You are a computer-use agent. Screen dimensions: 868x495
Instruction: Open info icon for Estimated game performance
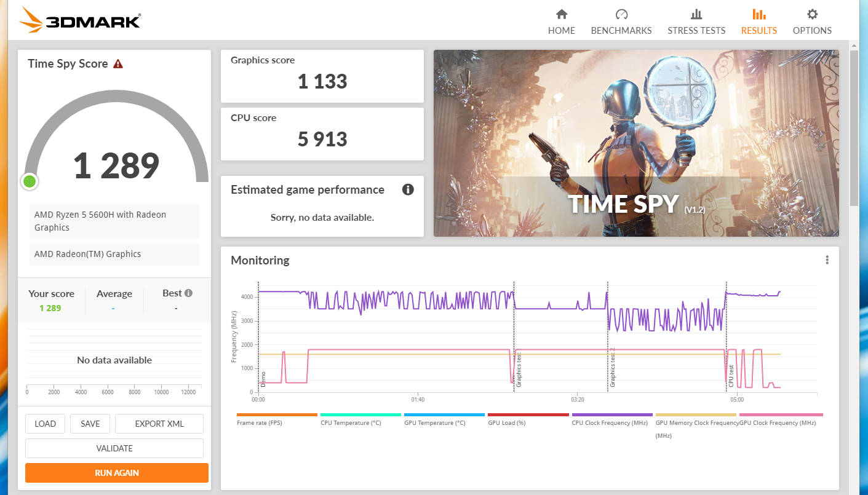[408, 189]
